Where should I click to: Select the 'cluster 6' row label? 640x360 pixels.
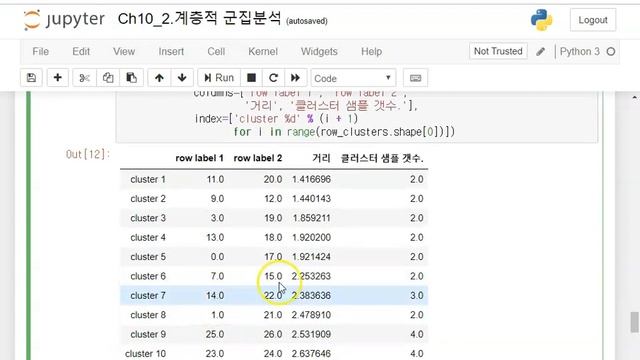148,276
